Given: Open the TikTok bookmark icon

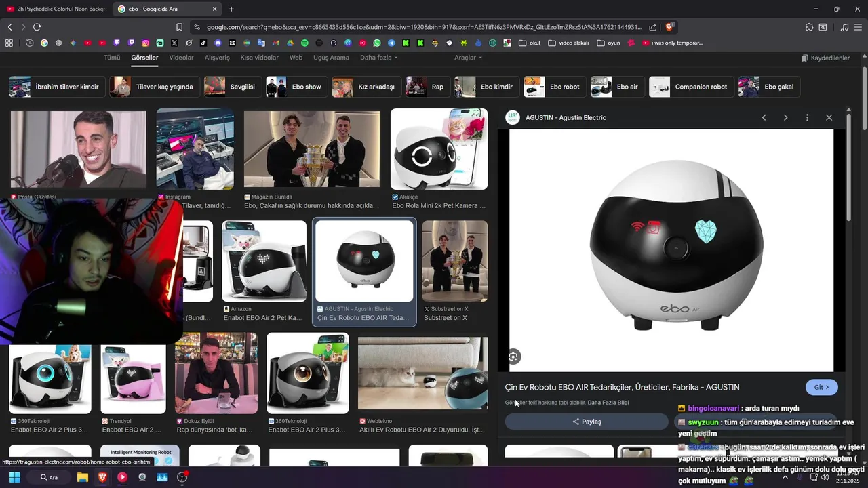Looking at the screenshot, I should pos(203,43).
